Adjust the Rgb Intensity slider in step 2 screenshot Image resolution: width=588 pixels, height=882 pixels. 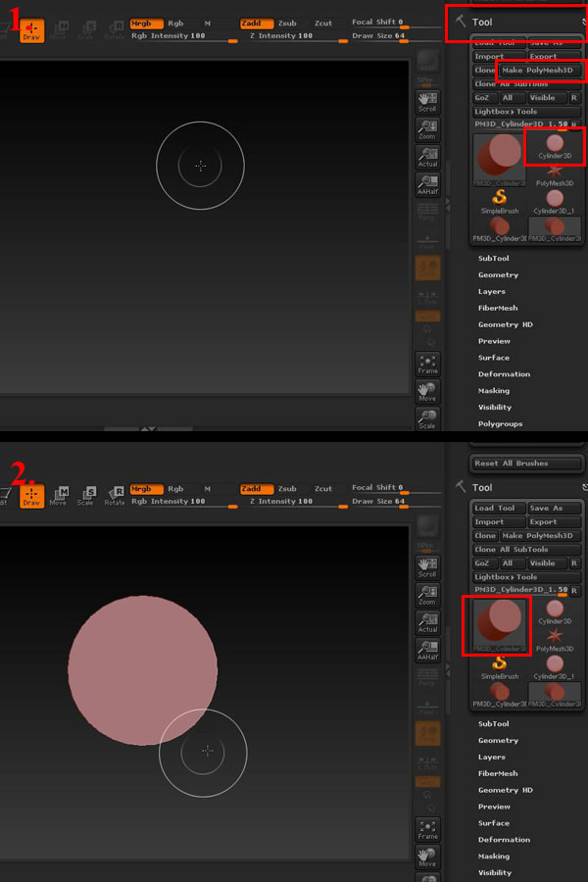pyautogui.click(x=183, y=502)
